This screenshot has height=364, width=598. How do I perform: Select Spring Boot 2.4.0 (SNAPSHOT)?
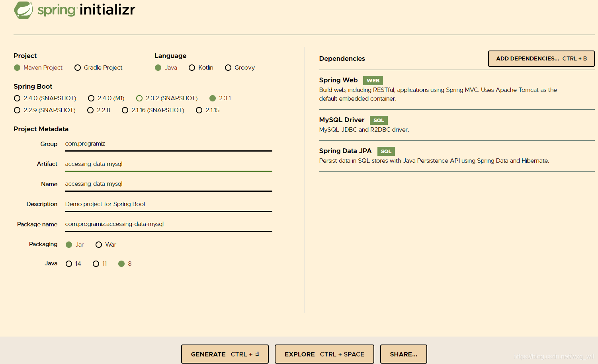pos(17,98)
